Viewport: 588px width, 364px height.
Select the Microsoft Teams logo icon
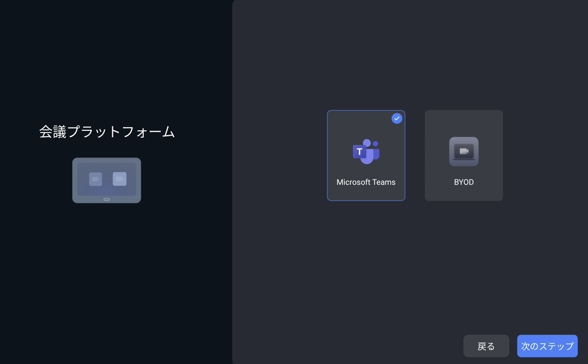[366, 152]
